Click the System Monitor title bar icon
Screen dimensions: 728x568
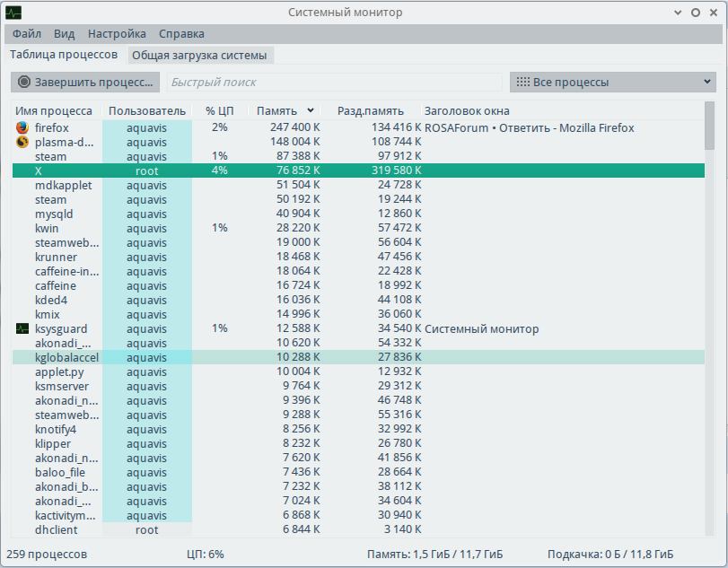13,13
